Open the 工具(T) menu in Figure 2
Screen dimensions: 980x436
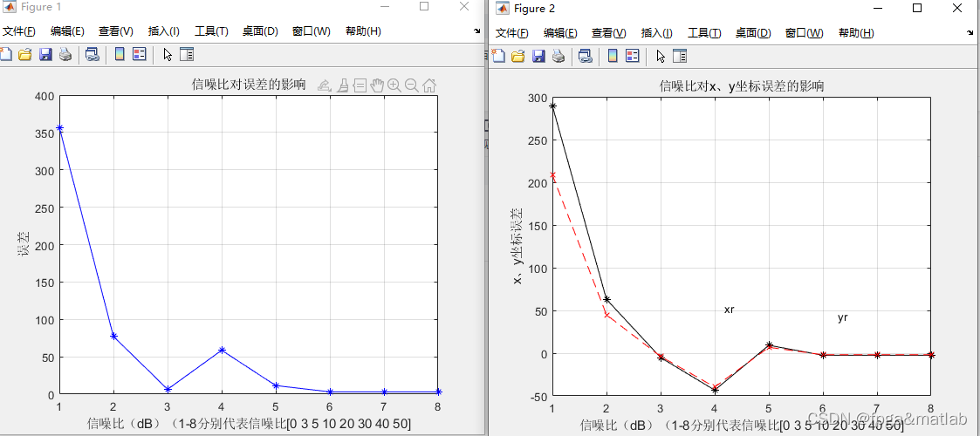704,33
